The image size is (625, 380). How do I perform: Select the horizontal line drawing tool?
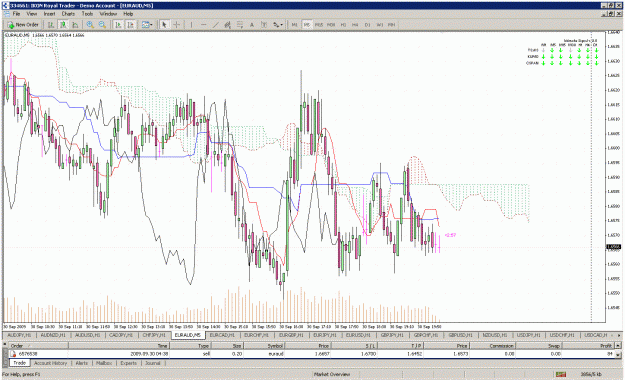(x=204, y=25)
